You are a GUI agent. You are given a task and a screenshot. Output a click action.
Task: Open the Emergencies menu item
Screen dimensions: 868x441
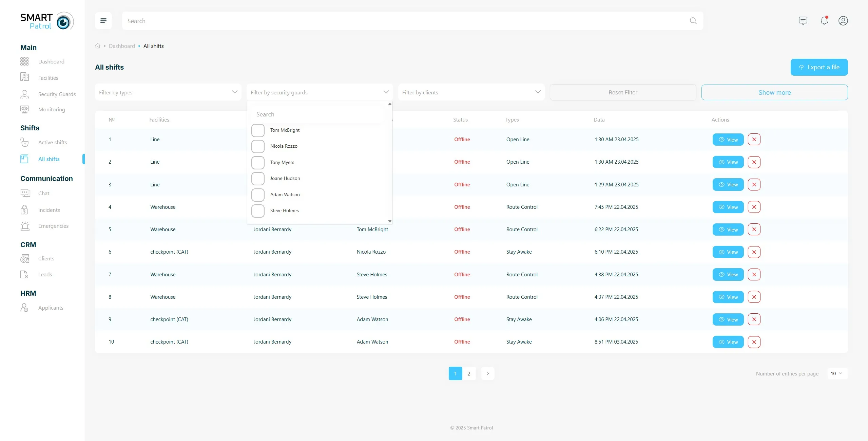click(53, 226)
